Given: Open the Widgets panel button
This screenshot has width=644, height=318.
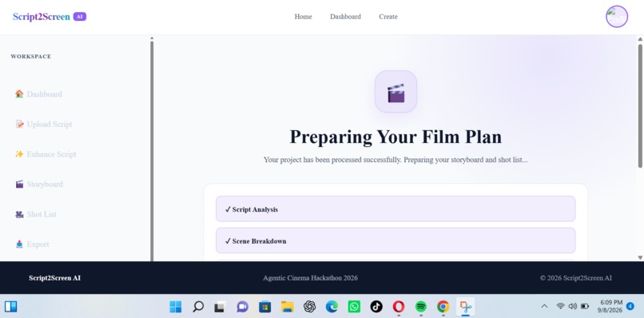Looking at the screenshot, I should 10,307.
